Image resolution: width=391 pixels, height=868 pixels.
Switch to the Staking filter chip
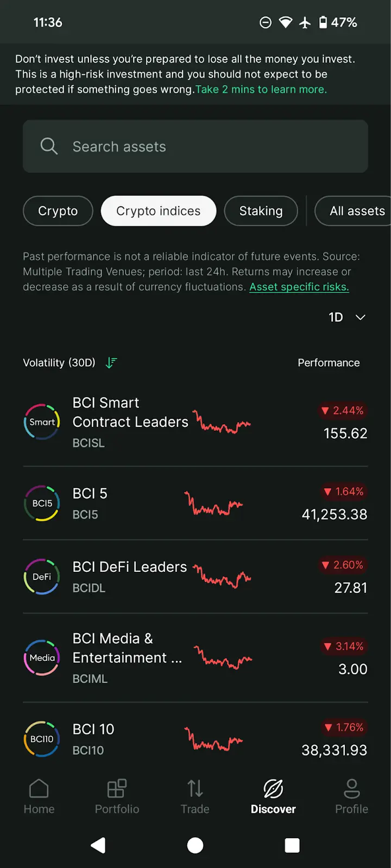(261, 211)
